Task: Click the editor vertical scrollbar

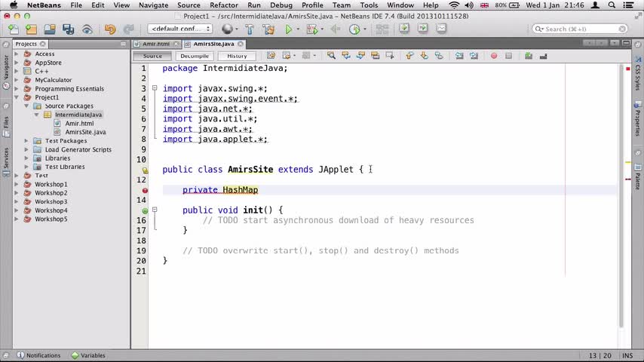Action: (x=621, y=196)
